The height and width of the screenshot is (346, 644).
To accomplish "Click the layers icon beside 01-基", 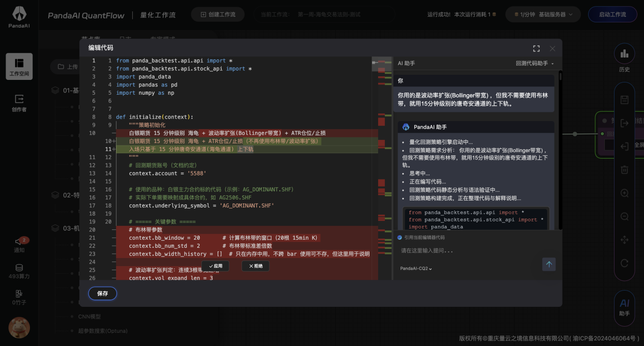I will click(55, 90).
